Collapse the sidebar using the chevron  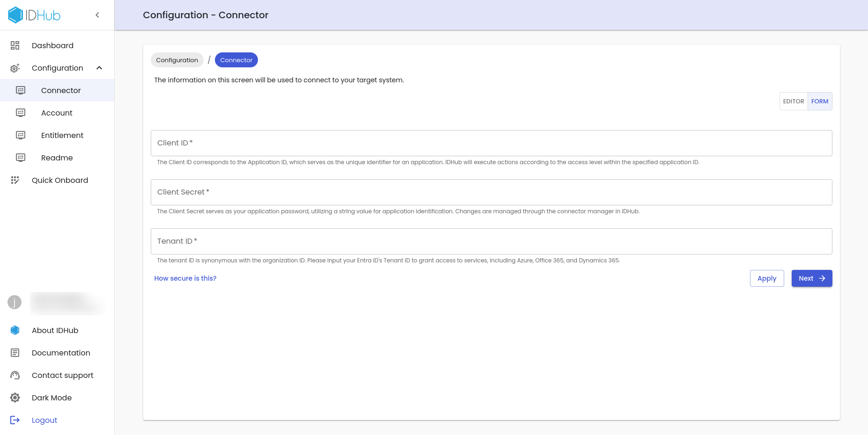click(x=97, y=15)
